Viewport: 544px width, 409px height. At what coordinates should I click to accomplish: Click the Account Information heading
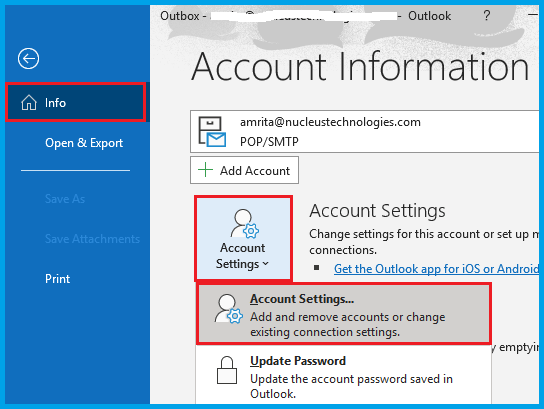pyautogui.click(x=360, y=67)
